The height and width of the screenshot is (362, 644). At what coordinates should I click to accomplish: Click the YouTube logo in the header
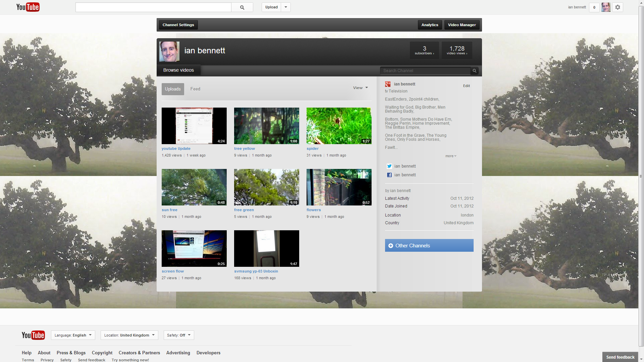(28, 7)
